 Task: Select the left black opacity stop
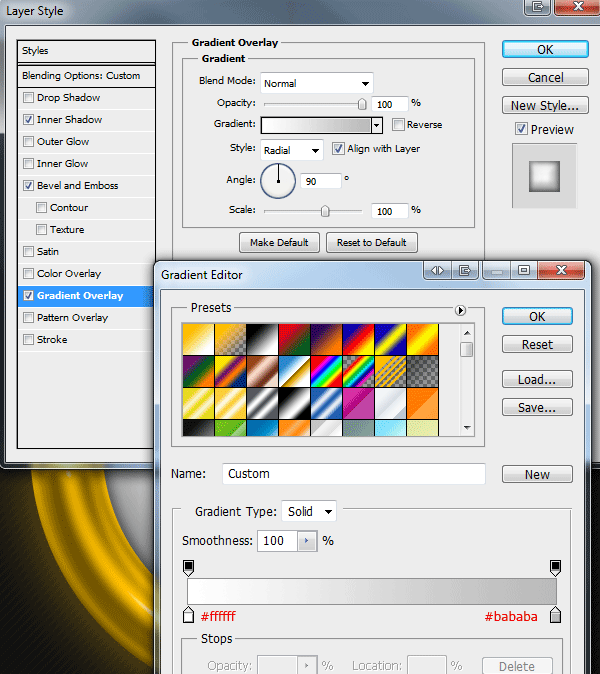coord(188,568)
